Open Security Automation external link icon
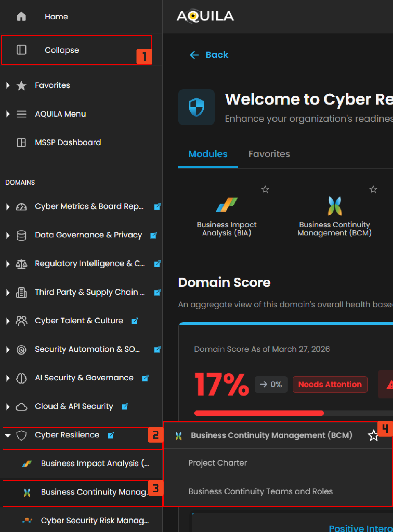 pos(157,349)
